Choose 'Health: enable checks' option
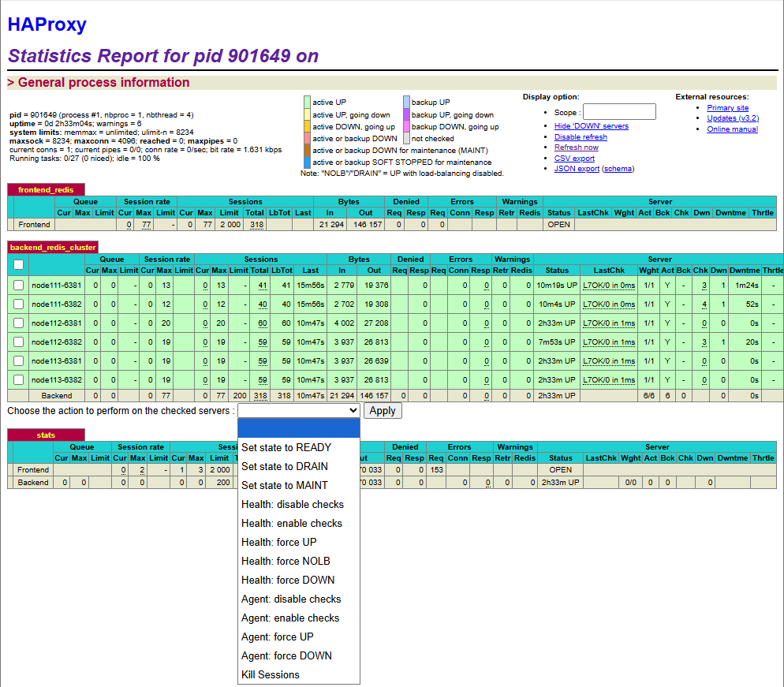The height and width of the screenshot is (687, 784). tap(299, 524)
